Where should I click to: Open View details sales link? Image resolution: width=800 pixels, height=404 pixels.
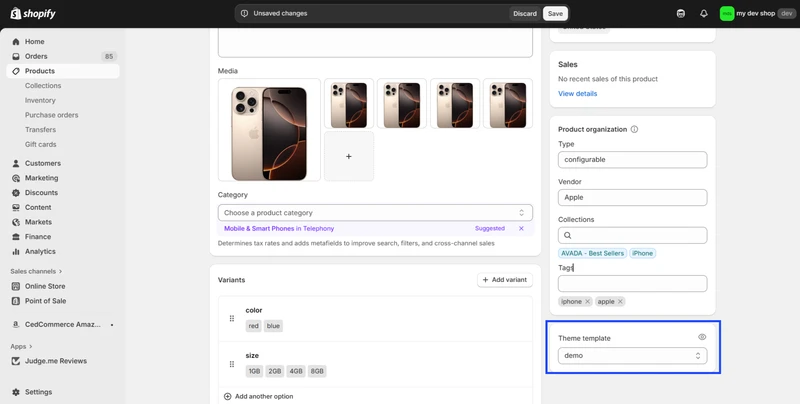(x=578, y=93)
